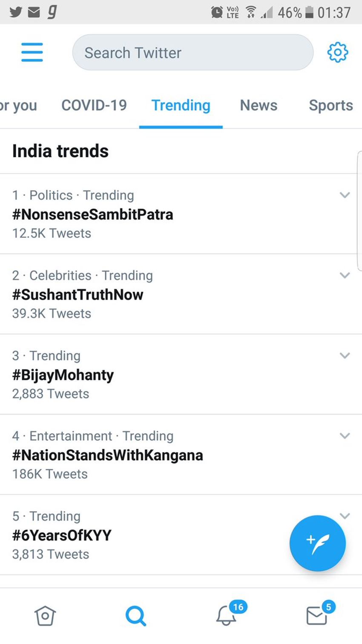362x644 pixels.
Task: Open the #6YearsOfKYY trending hashtag
Action: [x=62, y=535]
